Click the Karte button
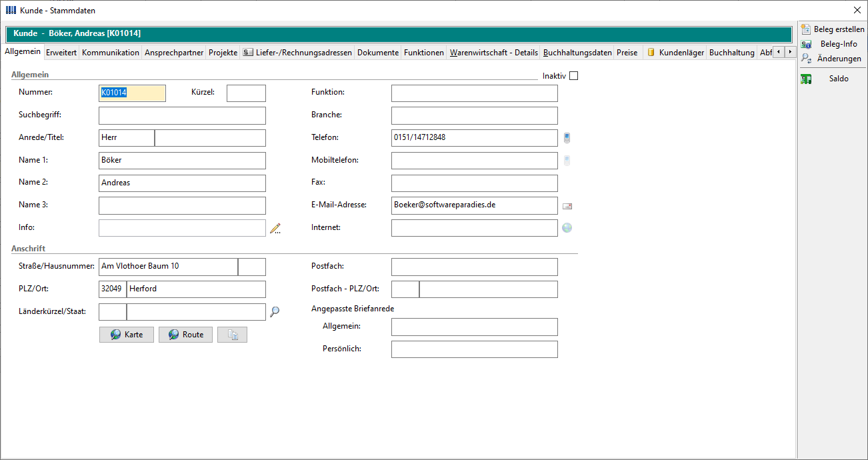The width and height of the screenshot is (868, 460). (x=127, y=335)
